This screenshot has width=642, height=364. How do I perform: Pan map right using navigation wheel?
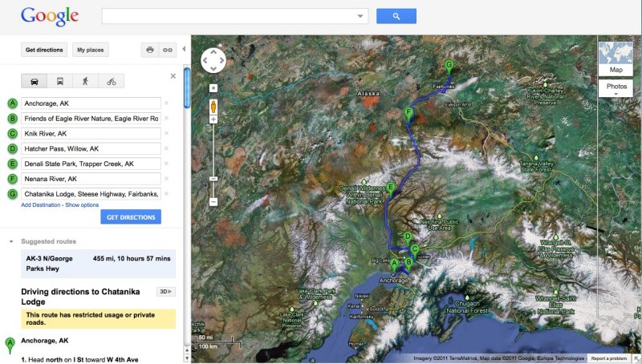(x=222, y=60)
